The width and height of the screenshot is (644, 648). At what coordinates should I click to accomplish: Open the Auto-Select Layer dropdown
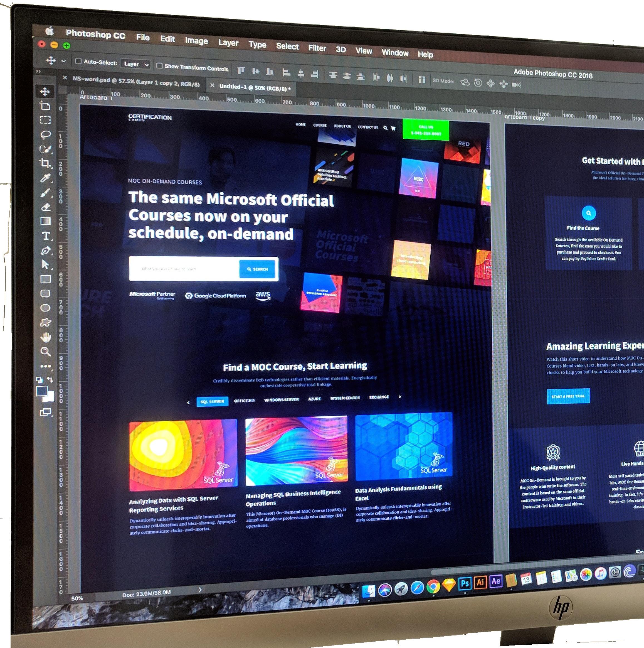[136, 64]
